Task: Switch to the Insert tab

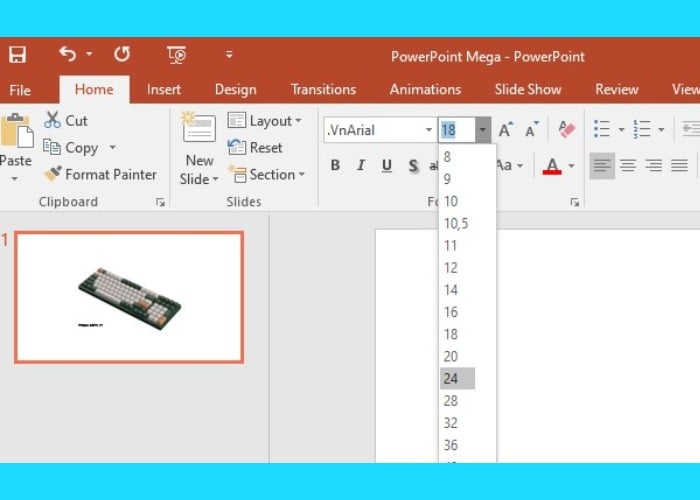Action: click(x=164, y=89)
